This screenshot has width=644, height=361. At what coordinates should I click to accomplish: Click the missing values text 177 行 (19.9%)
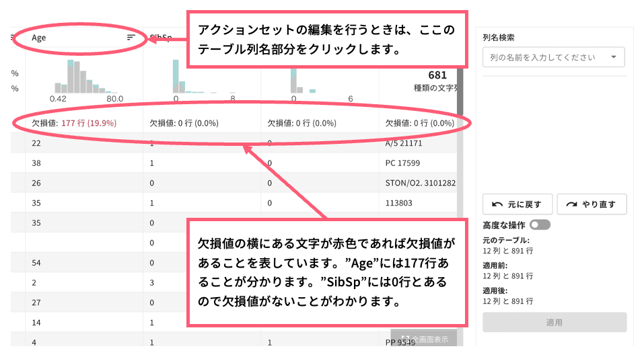pyautogui.click(x=89, y=123)
